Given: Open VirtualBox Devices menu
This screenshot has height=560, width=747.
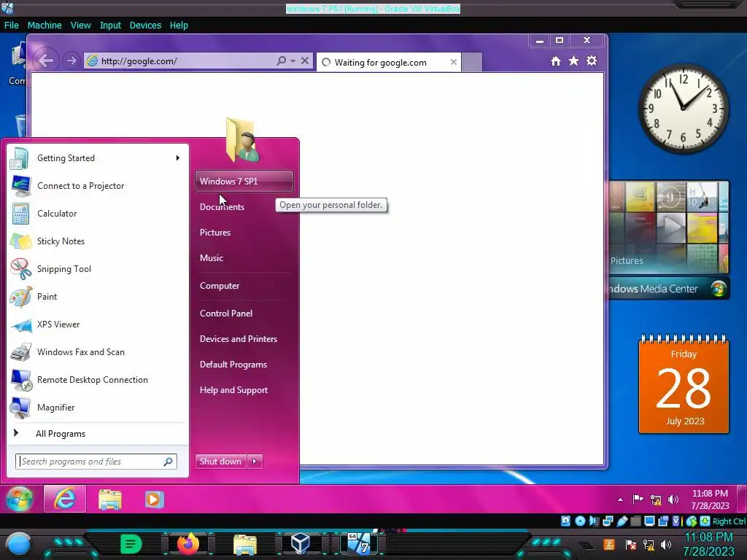Looking at the screenshot, I should tap(145, 26).
